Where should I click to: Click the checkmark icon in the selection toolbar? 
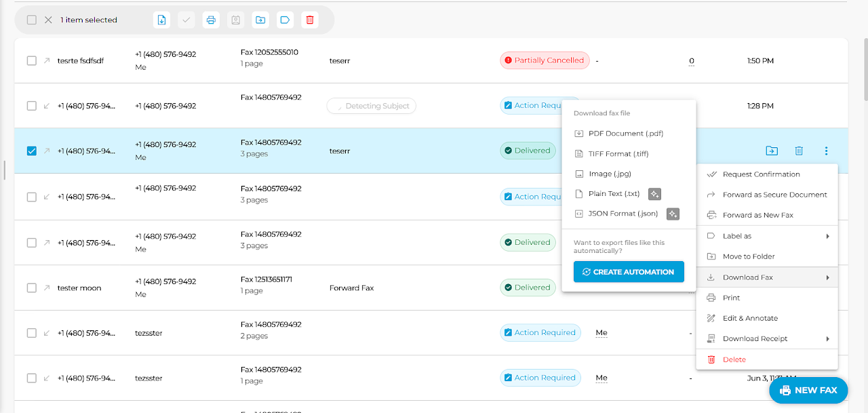pos(186,20)
